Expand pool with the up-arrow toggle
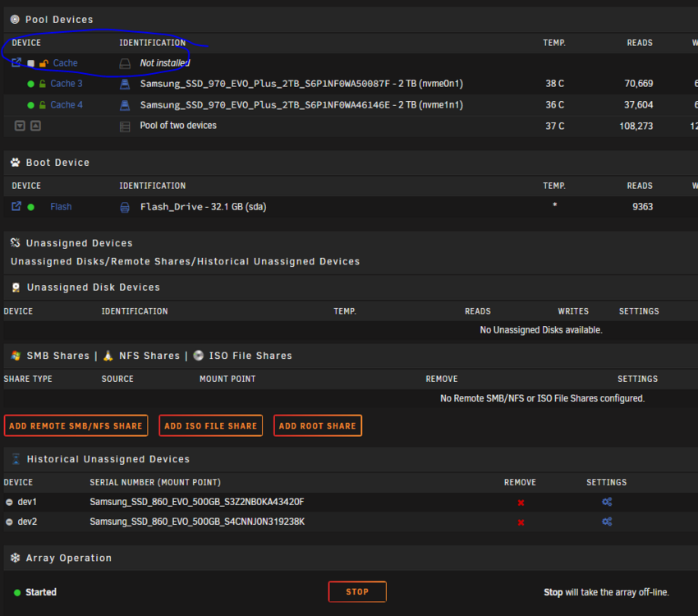 [35, 126]
